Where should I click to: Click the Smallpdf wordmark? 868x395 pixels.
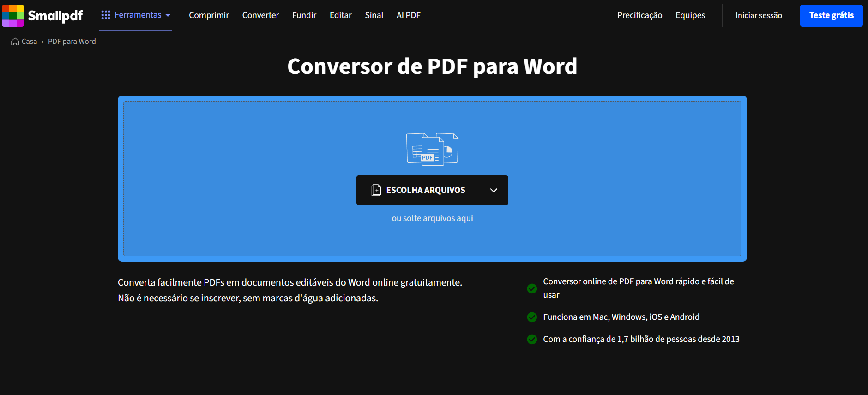click(x=55, y=16)
